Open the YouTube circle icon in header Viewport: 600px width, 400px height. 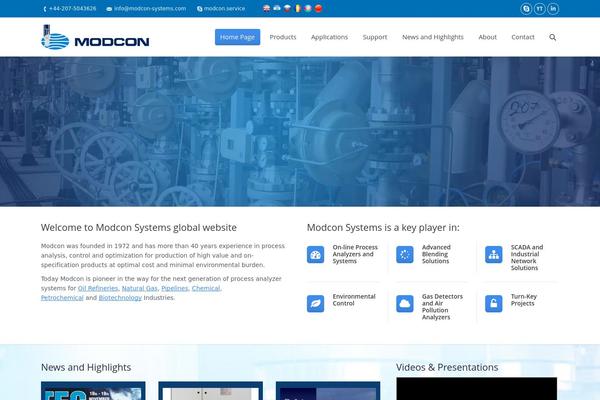(x=540, y=8)
